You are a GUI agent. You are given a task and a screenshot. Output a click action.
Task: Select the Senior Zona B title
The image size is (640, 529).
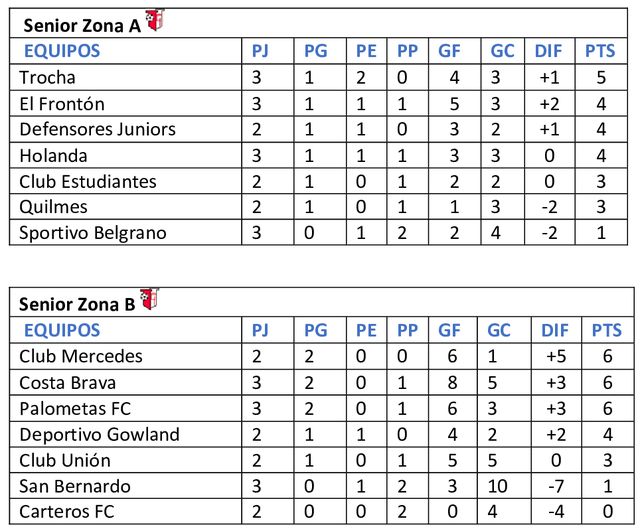[x=80, y=305]
